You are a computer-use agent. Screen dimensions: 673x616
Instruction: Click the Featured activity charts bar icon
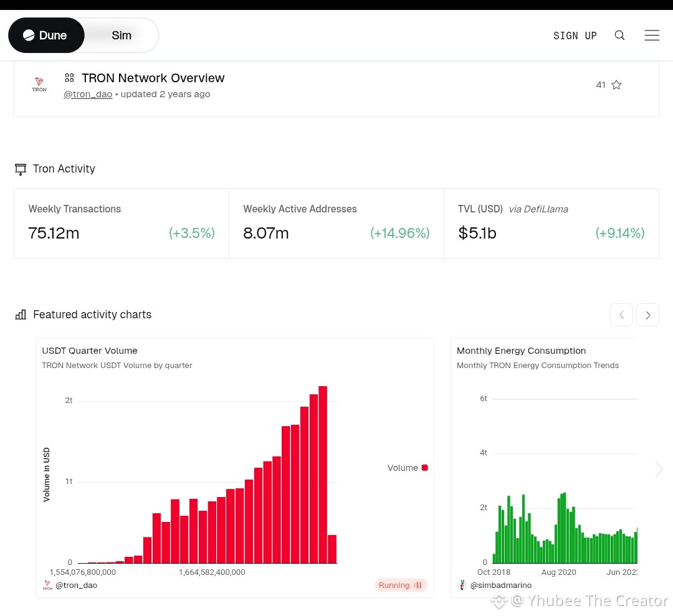click(x=21, y=315)
